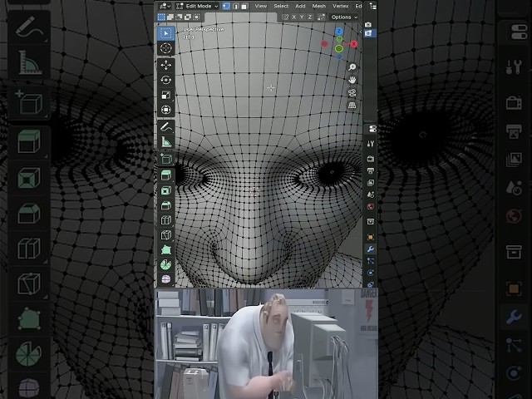
Task: Open the World properties red globe tab
Action: pos(371,207)
